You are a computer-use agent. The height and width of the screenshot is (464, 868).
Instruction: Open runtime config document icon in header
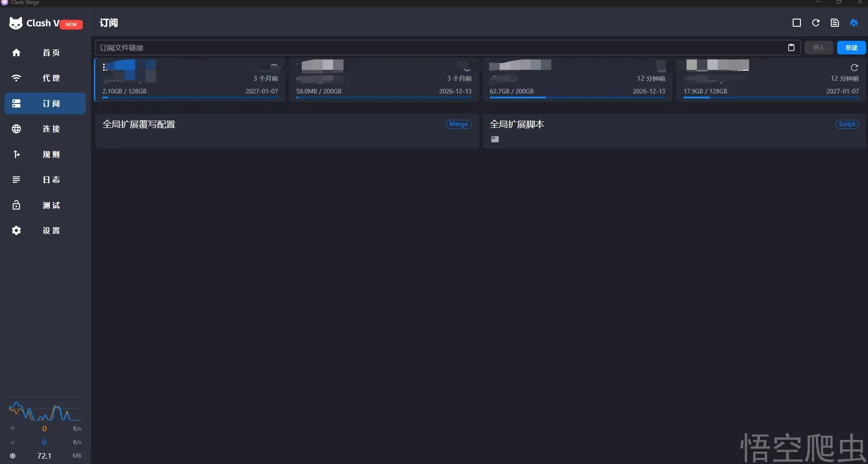(834, 23)
